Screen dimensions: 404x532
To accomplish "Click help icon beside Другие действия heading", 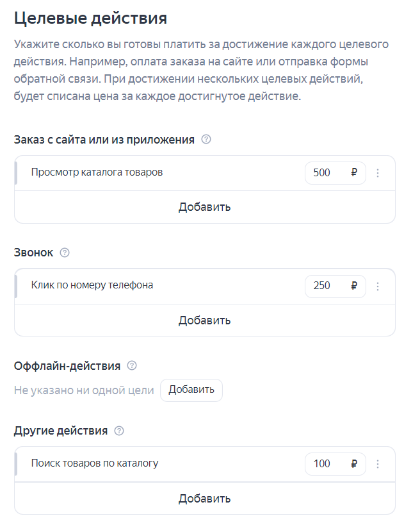I will pos(118,431).
